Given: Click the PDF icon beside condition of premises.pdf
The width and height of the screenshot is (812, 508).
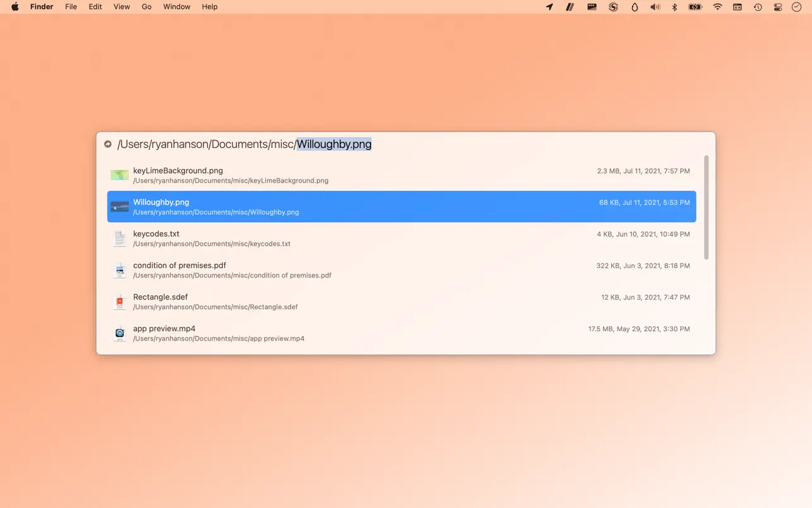Looking at the screenshot, I should [119, 270].
